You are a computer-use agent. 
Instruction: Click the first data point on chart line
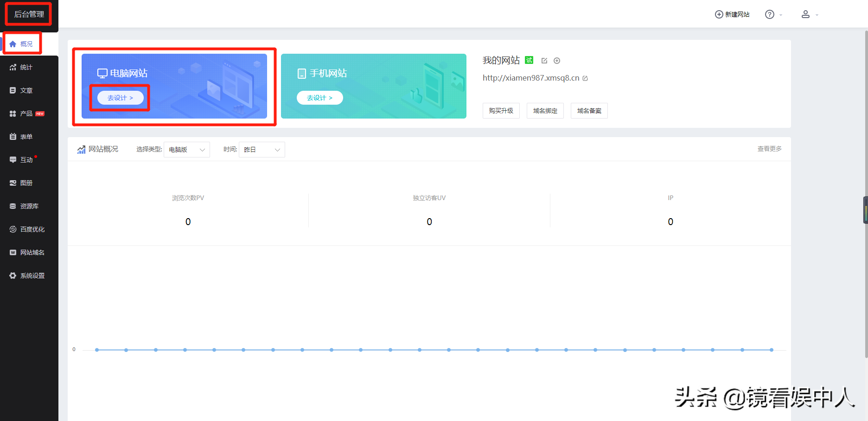97,350
